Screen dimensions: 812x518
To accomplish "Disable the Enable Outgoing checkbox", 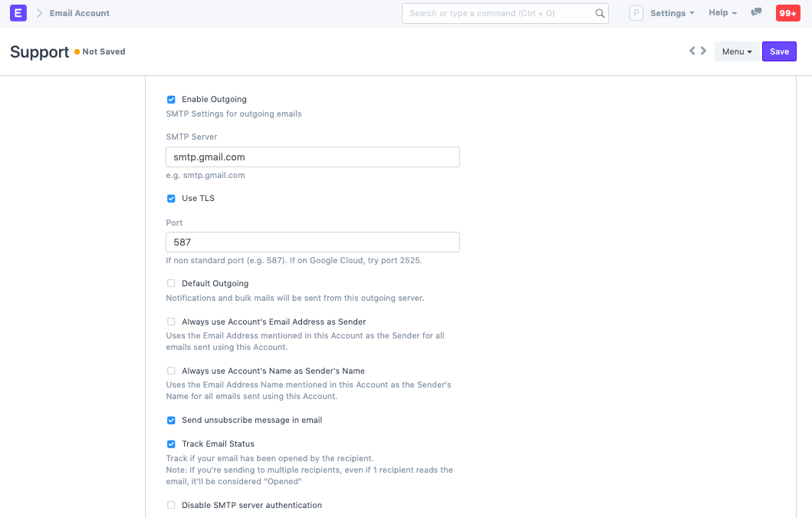I will [171, 99].
